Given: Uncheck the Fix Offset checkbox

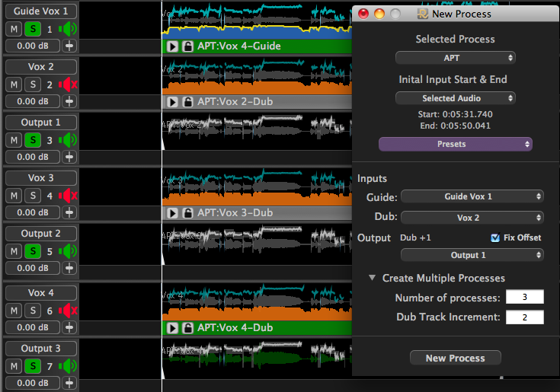Looking at the screenshot, I should tap(495, 237).
